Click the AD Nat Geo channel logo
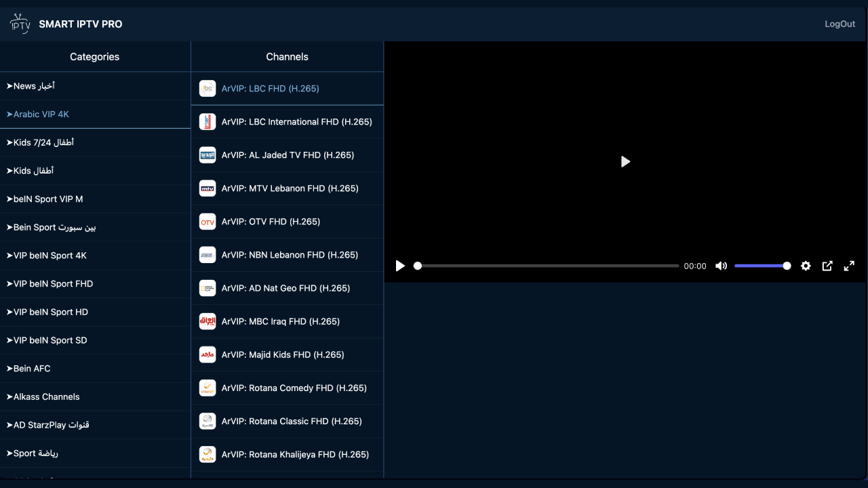868x488 pixels. pos(208,288)
